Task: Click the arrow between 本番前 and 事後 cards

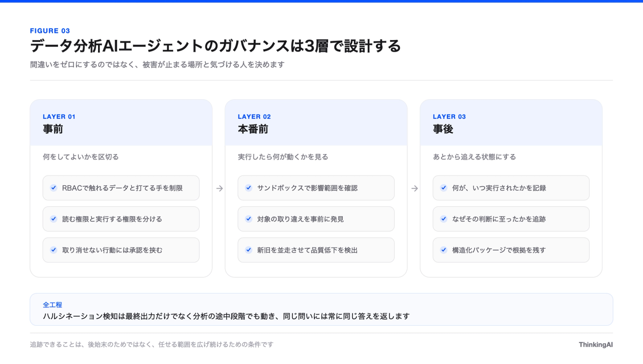Action: pos(415,188)
